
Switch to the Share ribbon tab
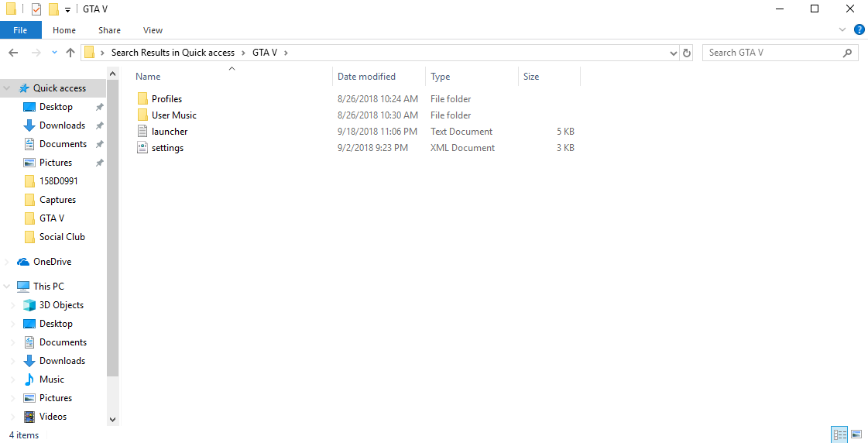point(110,30)
